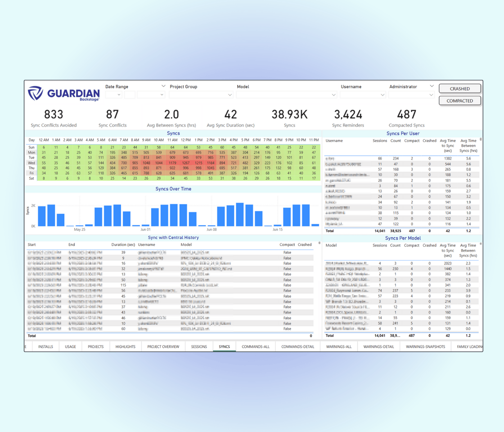
Task: Open the INSTALLS tab
Action: (45, 346)
